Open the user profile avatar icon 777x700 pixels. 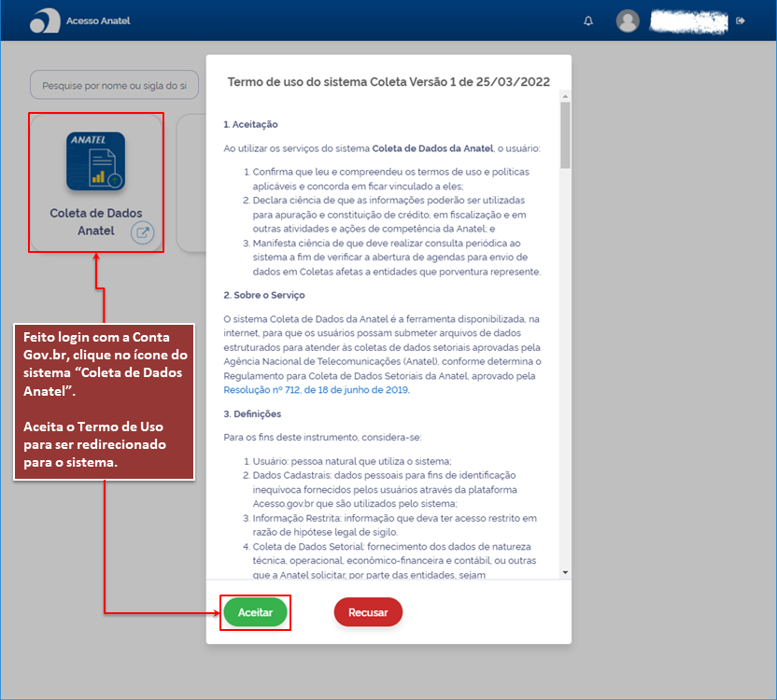pyautogui.click(x=628, y=21)
